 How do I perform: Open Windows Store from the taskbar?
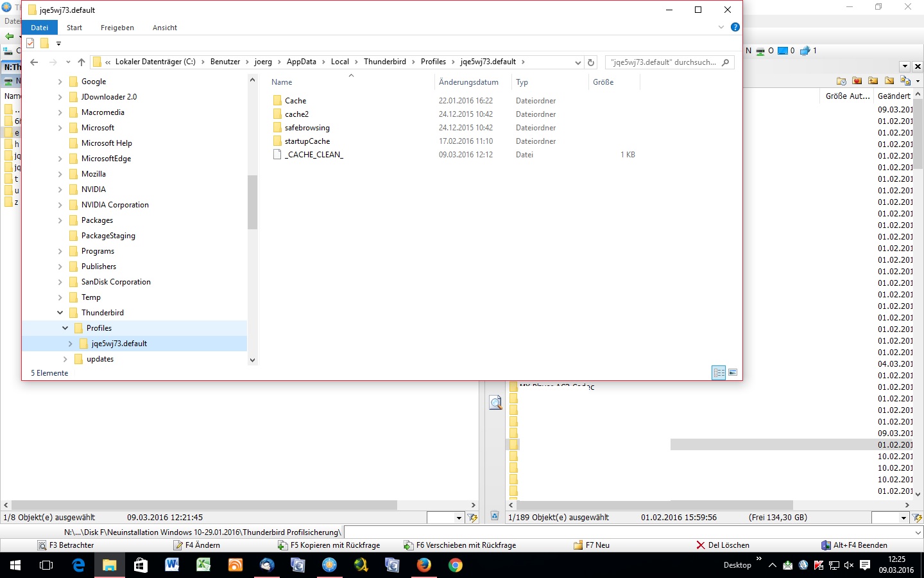point(141,565)
